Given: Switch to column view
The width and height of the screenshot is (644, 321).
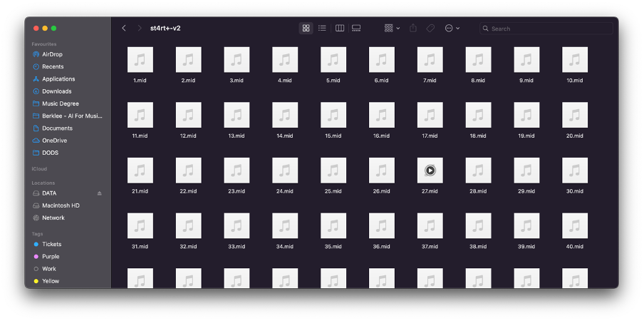Looking at the screenshot, I should (x=340, y=29).
